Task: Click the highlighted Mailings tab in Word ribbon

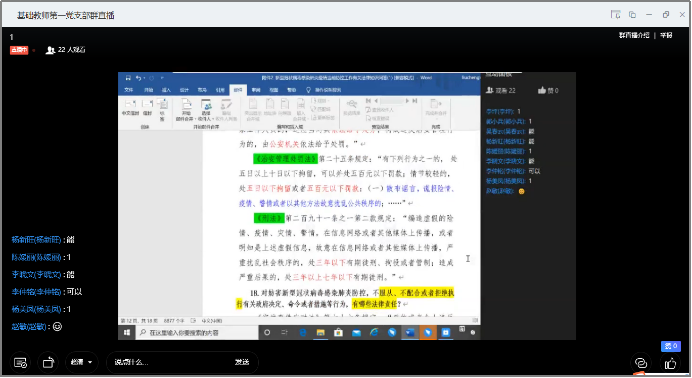Action: point(238,90)
